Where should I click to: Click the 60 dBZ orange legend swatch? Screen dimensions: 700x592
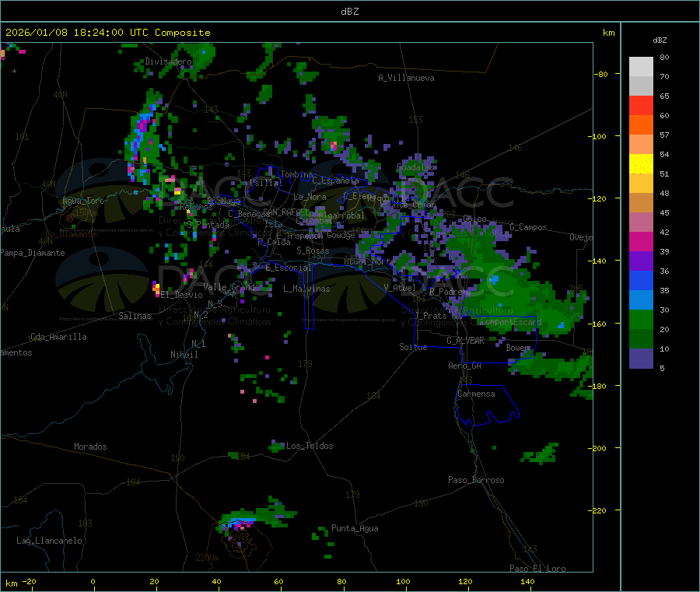(x=641, y=125)
